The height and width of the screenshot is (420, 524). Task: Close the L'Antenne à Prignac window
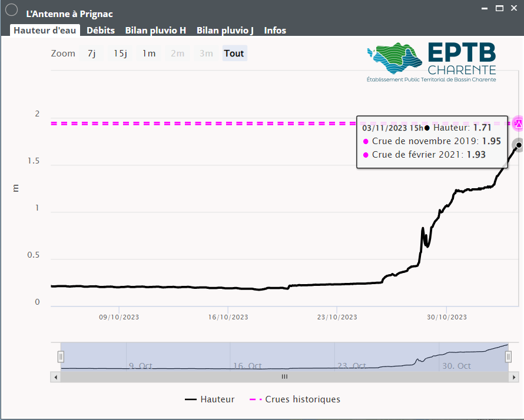514,8
